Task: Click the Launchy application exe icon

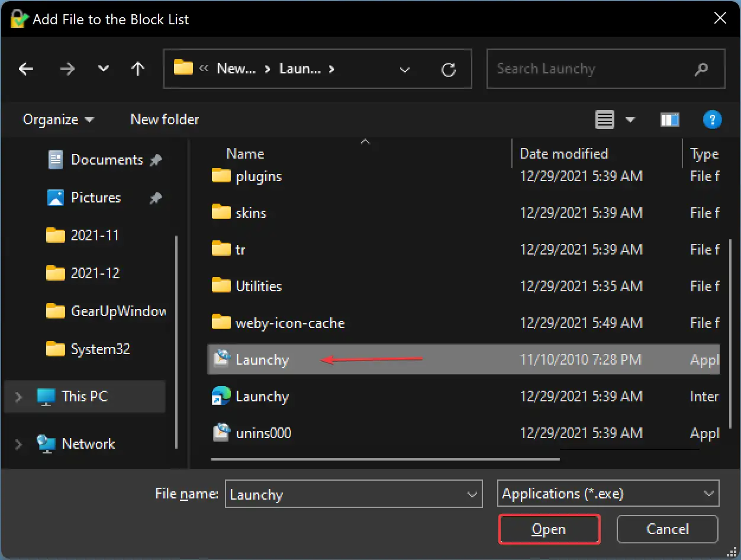Action: click(221, 359)
